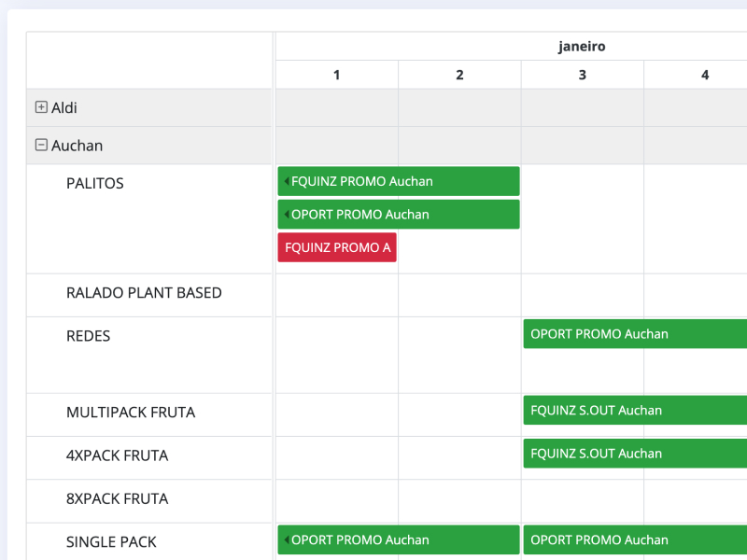Select RALADO PLANT BASED row label
747x560 pixels.
click(x=144, y=292)
